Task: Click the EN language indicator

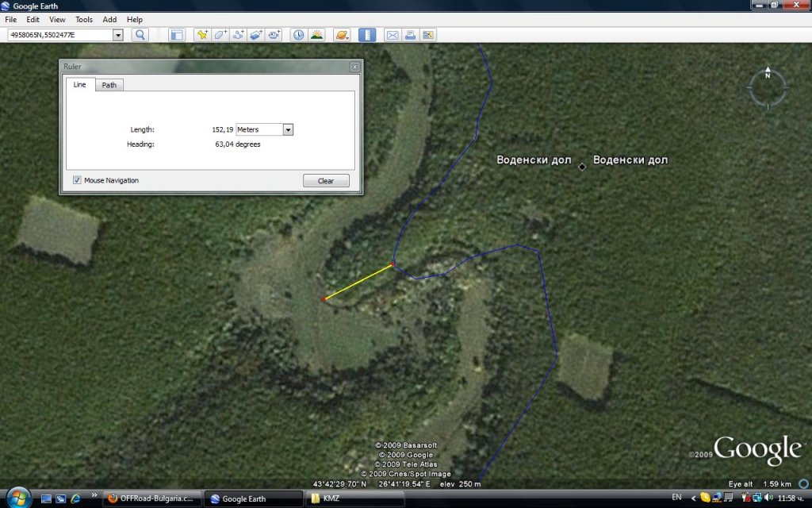Action: pyautogui.click(x=676, y=498)
